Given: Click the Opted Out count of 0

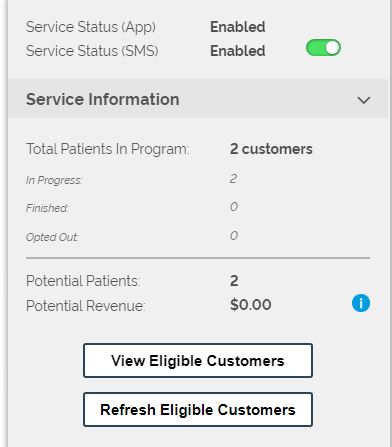Looking at the screenshot, I should tap(234, 236).
